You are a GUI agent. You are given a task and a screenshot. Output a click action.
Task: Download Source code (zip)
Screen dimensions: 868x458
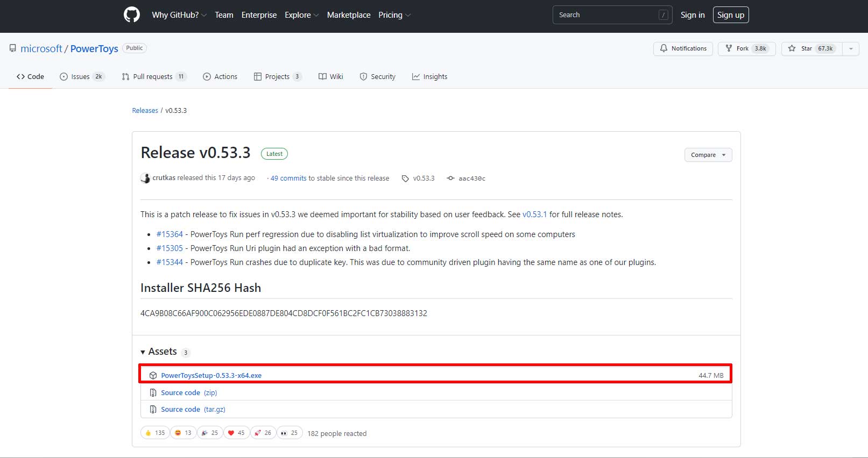(x=189, y=392)
